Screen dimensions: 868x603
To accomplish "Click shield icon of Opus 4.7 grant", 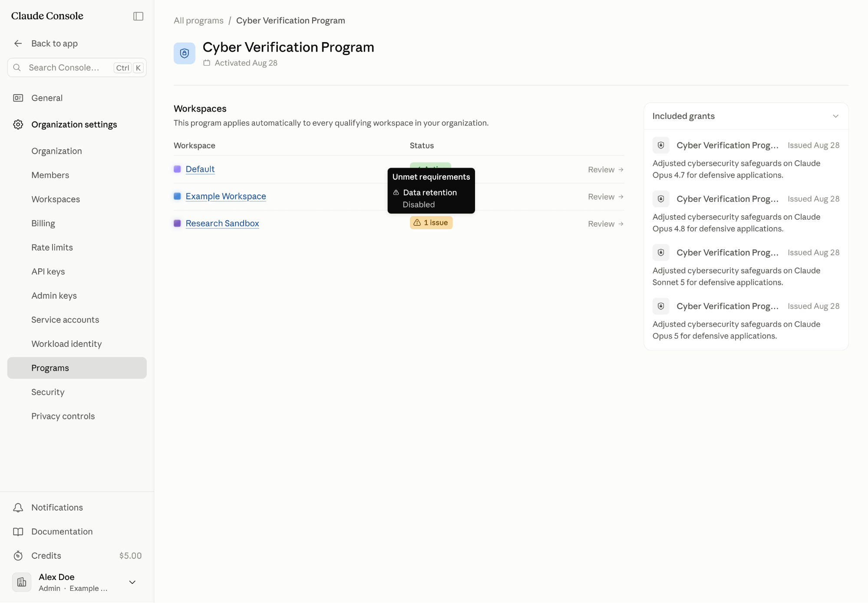I will pyautogui.click(x=661, y=145).
